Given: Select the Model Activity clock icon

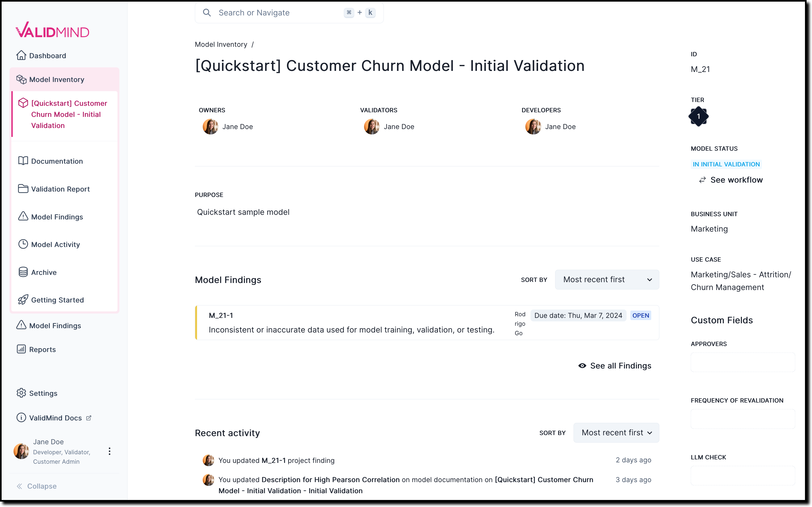Looking at the screenshot, I should (22, 244).
